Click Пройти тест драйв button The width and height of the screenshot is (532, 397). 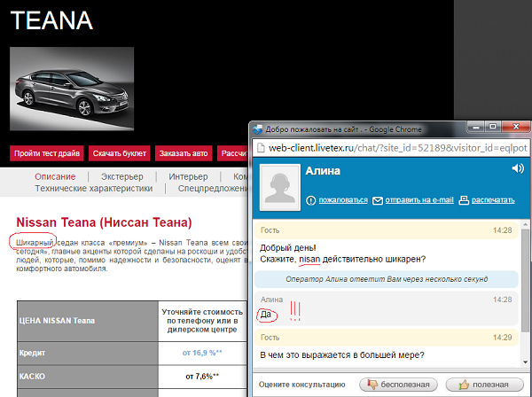47,153
